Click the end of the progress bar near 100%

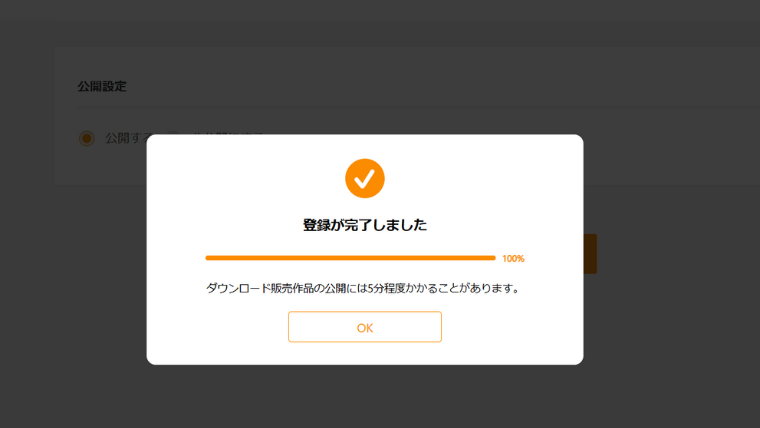click(x=491, y=258)
